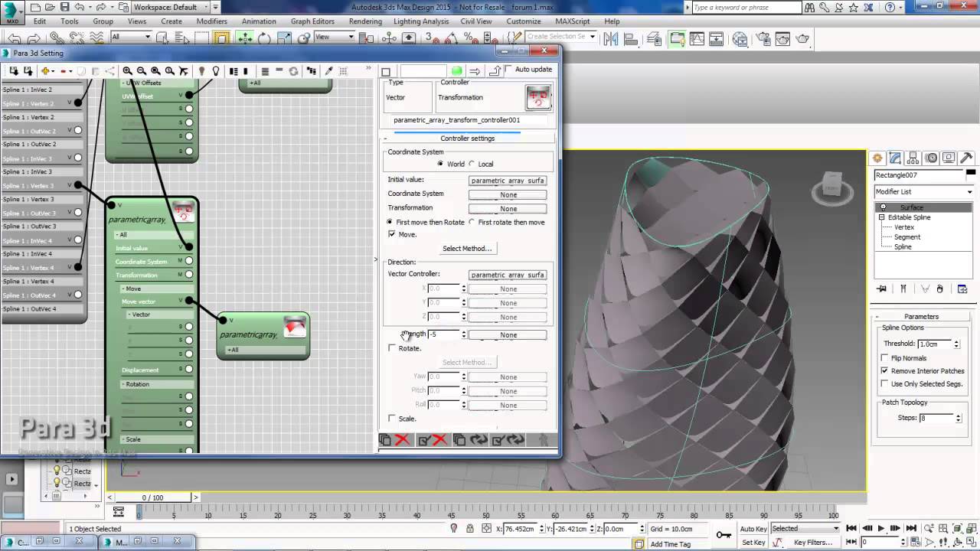Open the Create Selection Set dropdown
The height and width of the screenshot is (551, 980).
[x=560, y=37]
